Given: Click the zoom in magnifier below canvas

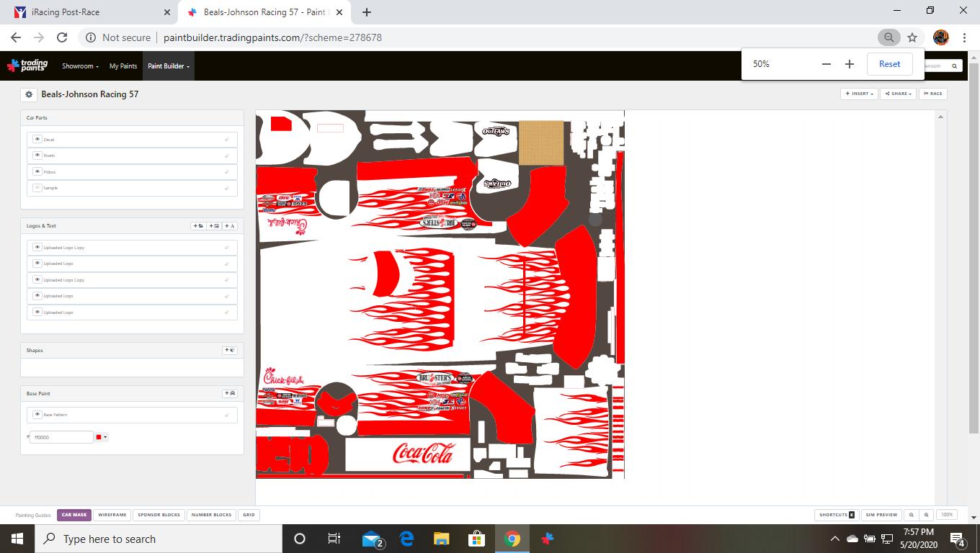Looking at the screenshot, I should pos(927,515).
